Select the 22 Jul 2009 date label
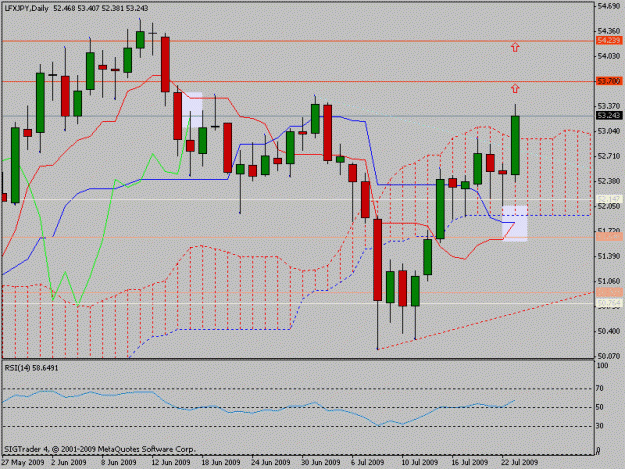Image resolution: width=625 pixels, height=469 pixels. click(x=519, y=462)
